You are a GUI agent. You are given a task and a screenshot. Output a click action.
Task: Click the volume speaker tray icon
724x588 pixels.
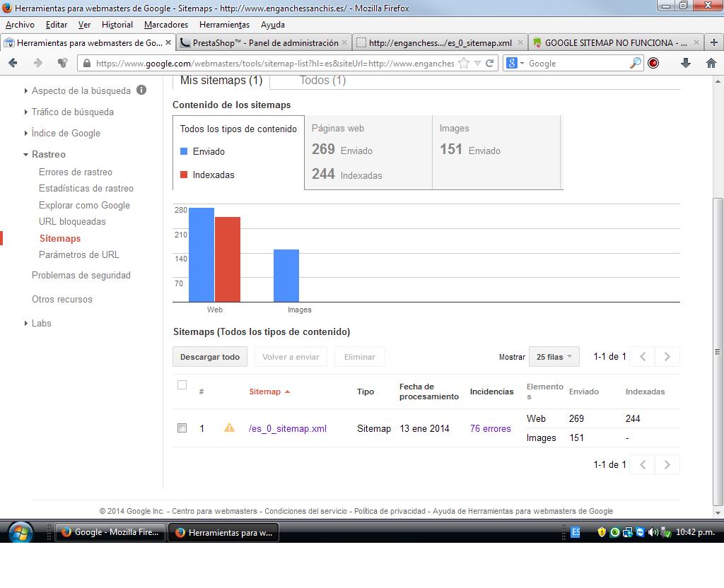(x=653, y=532)
